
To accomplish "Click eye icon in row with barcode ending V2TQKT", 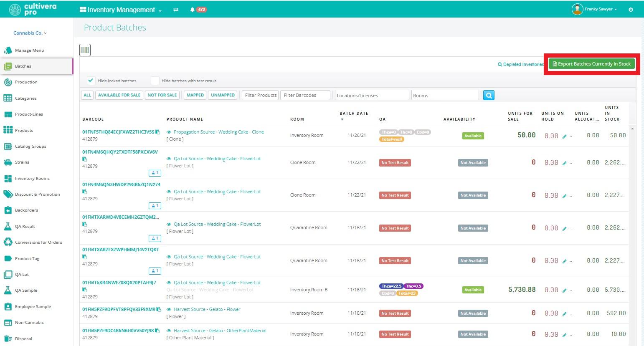I will click(169, 257).
